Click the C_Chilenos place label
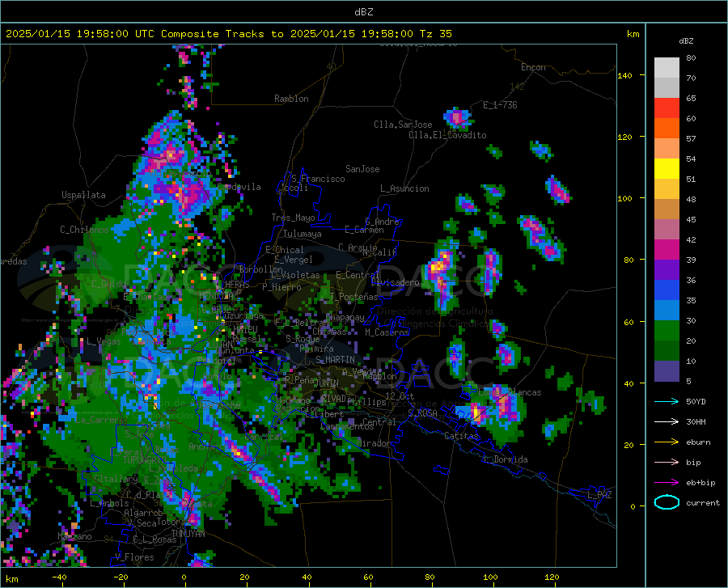This screenshot has width=728, height=588. 84,230
